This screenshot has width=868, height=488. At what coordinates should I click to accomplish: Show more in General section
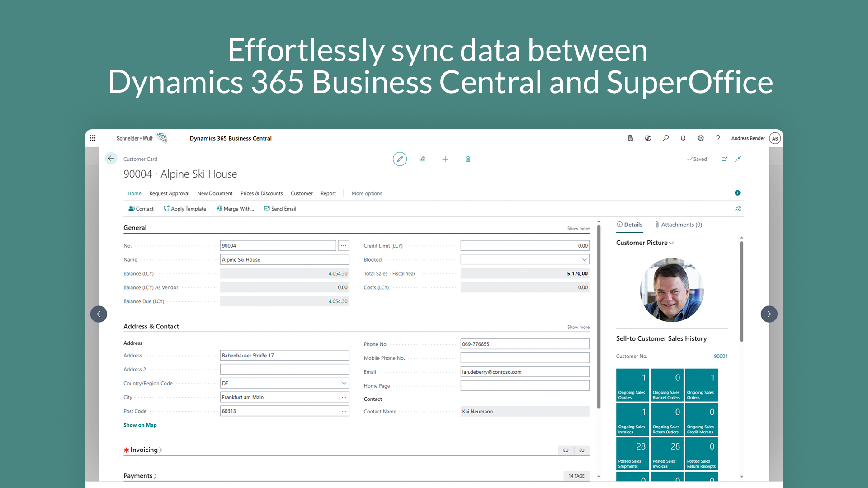click(578, 229)
